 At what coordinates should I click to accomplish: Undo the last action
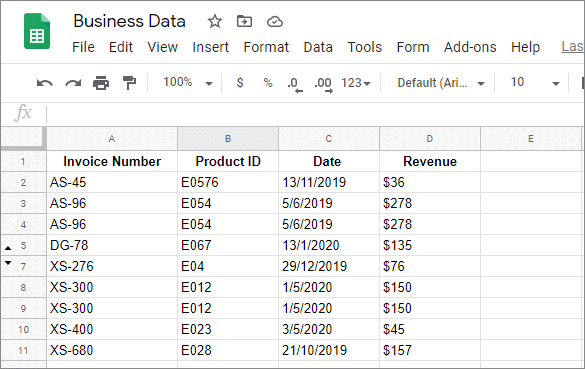[x=45, y=82]
